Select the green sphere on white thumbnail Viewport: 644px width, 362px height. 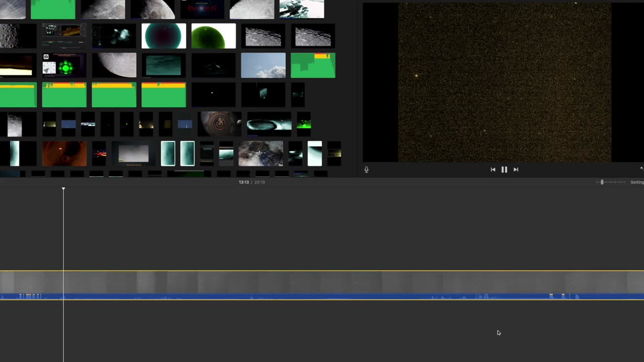(213, 36)
